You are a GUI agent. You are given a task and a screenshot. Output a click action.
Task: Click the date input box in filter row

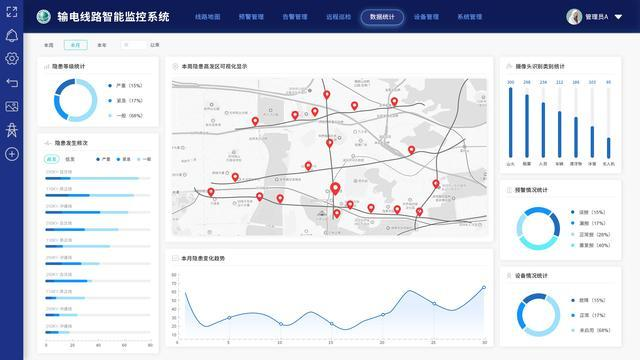(133, 45)
